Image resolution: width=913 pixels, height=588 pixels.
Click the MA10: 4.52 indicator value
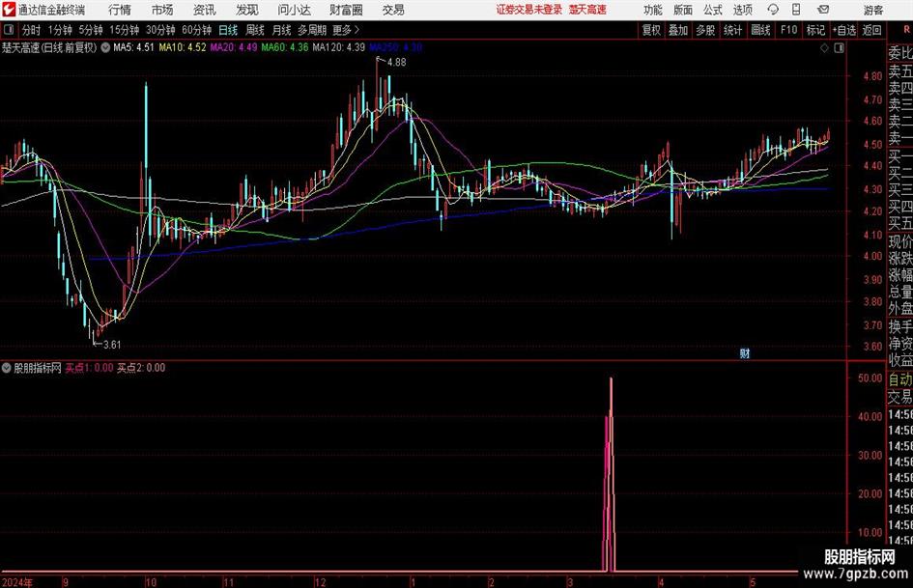183,47
